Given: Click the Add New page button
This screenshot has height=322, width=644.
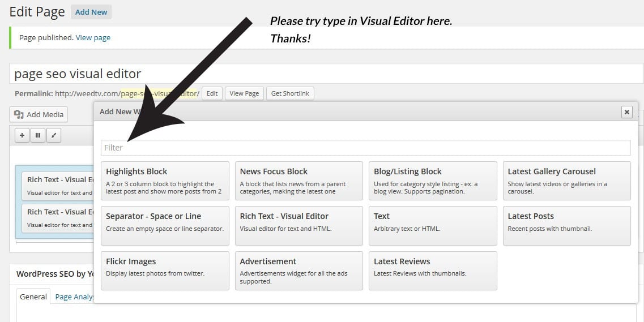Looking at the screenshot, I should pyautogui.click(x=91, y=12).
